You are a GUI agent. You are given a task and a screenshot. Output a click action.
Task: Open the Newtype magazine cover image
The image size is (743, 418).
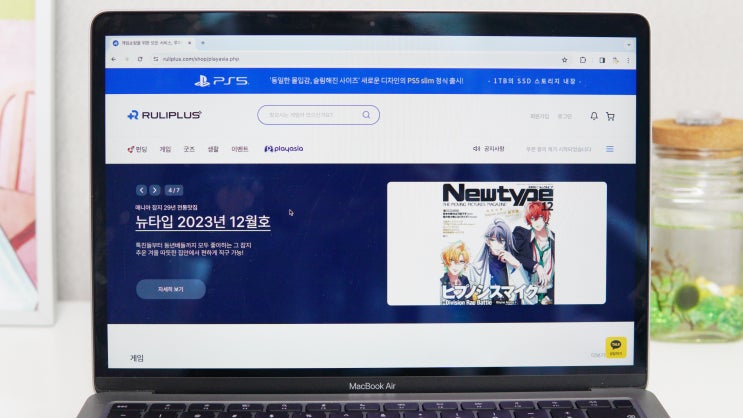497,244
